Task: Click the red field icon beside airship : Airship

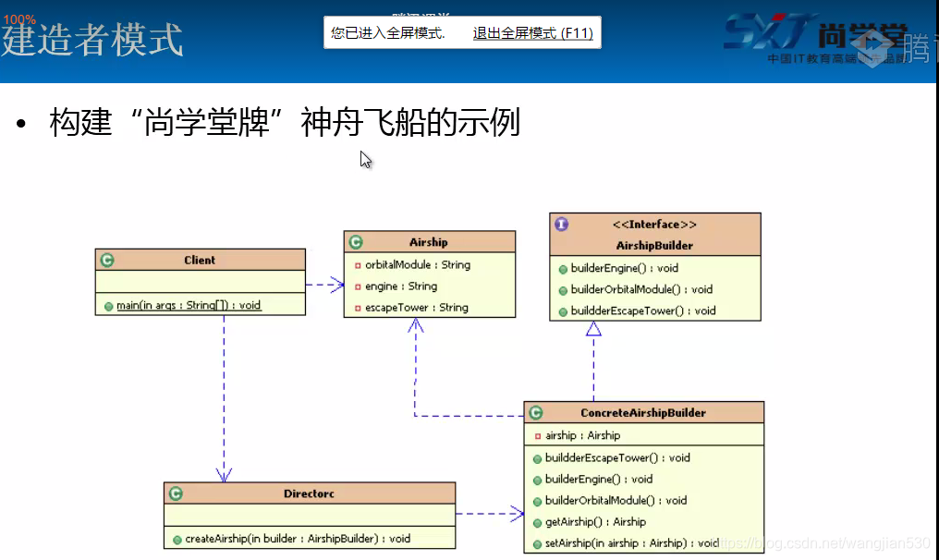Action: (x=538, y=436)
